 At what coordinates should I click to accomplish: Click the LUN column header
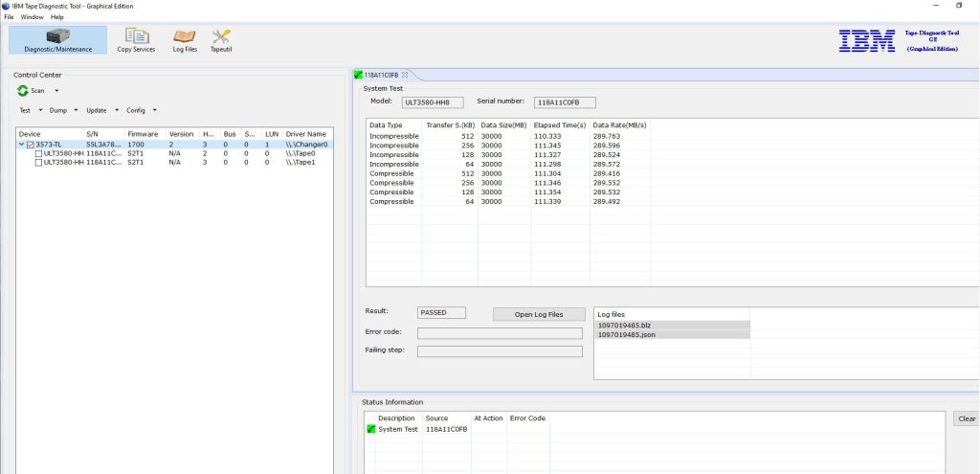point(272,134)
